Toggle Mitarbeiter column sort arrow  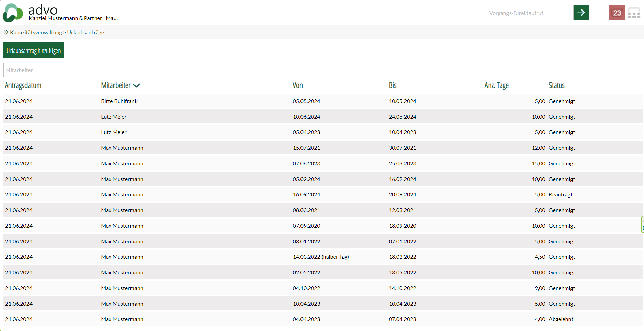tap(137, 86)
